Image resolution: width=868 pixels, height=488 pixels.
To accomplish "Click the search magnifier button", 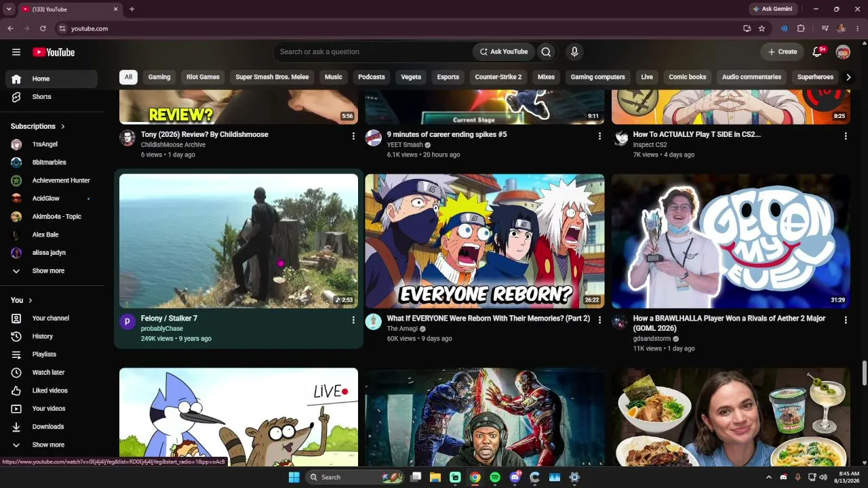I will [546, 52].
